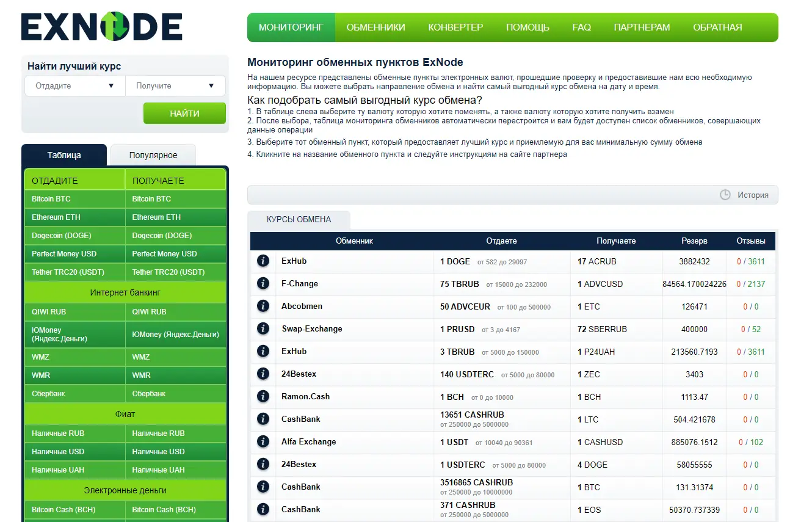Open the Alfa Exchange exchanger link

point(308,442)
